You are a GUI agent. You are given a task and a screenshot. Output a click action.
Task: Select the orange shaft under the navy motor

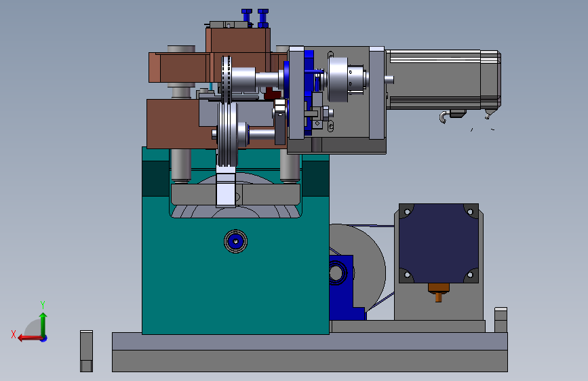pos(438,292)
